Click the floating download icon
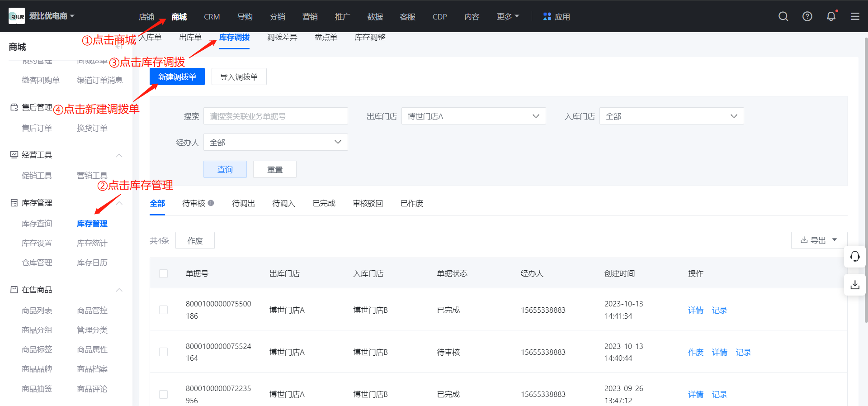Screen dimensions: 868x406 pos(855,285)
